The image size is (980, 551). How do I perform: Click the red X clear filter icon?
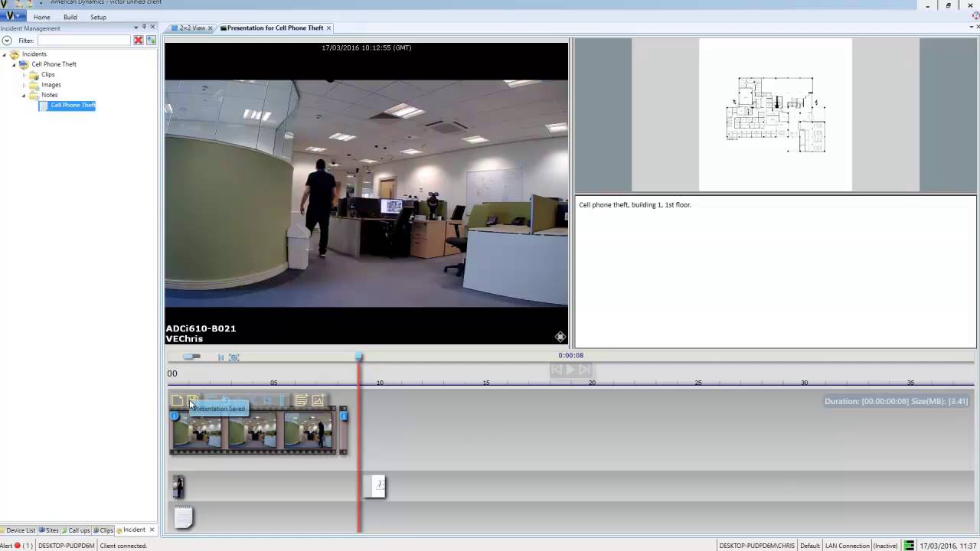[x=139, y=40]
